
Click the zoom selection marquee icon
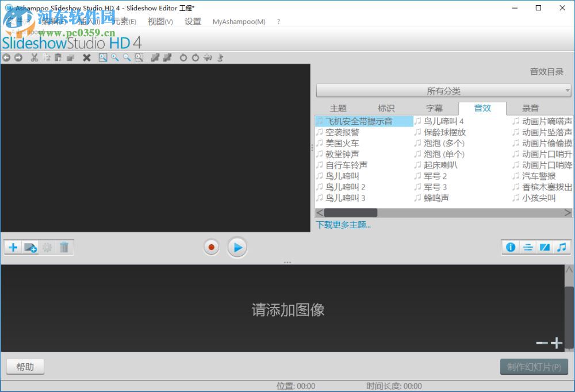[x=138, y=57]
